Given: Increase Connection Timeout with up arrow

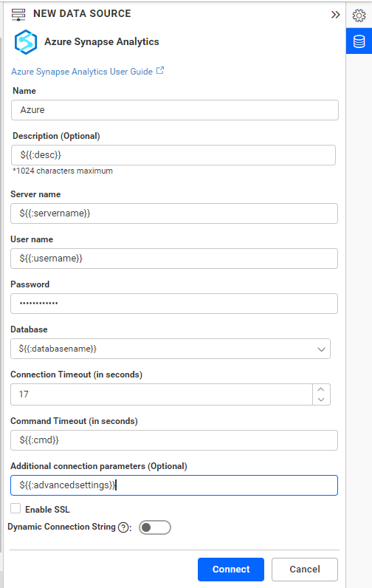Looking at the screenshot, I should (x=321, y=389).
